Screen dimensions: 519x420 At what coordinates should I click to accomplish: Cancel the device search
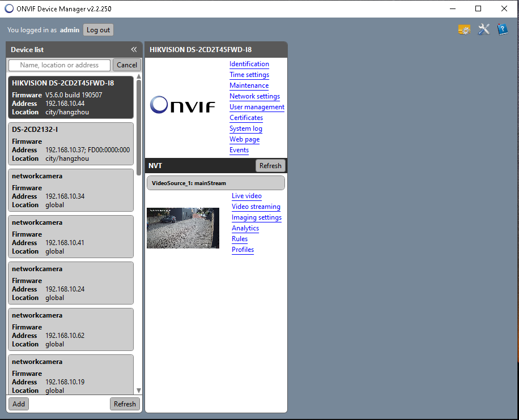pos(127,65)
